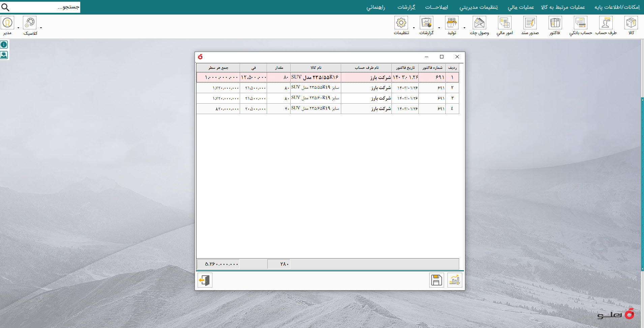Expand the dropdown arrow beside کلاسیک theme
644x328 pixels.
41,28
